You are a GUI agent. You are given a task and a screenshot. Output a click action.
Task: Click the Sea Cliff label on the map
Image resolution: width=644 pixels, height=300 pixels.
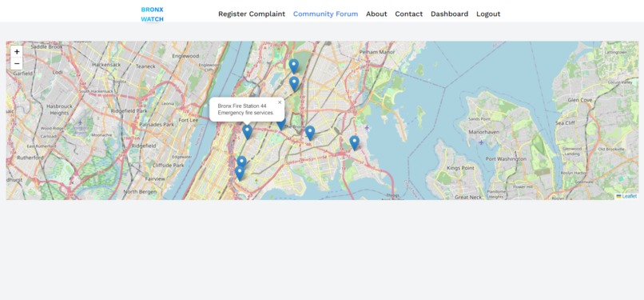[x=566, y=123]
